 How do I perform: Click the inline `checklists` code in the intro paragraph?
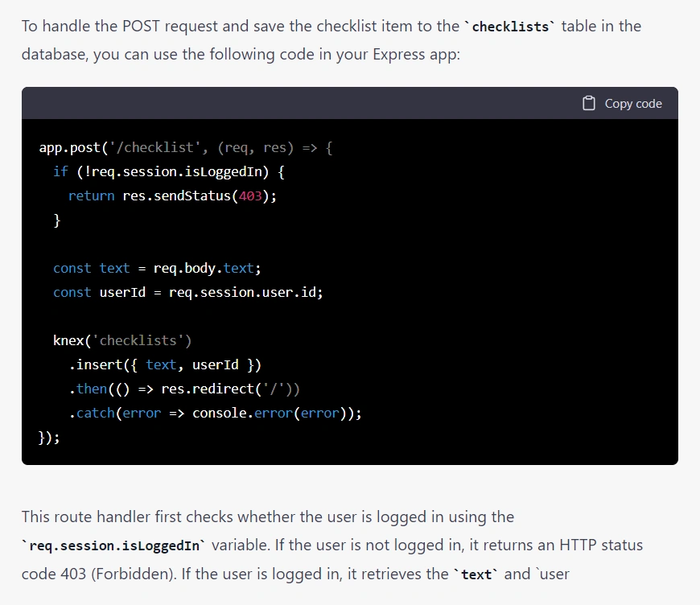click(x=511, y=27)
